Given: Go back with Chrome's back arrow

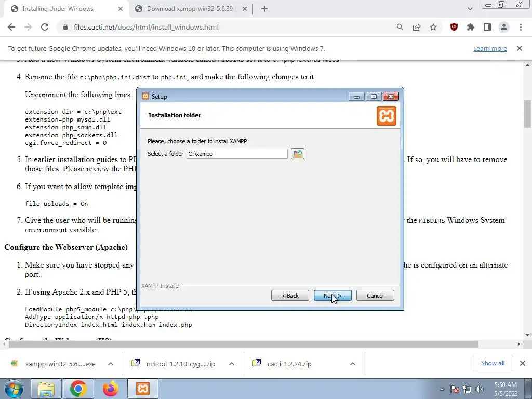Looking at the screenshot, I should pos(11,27).
